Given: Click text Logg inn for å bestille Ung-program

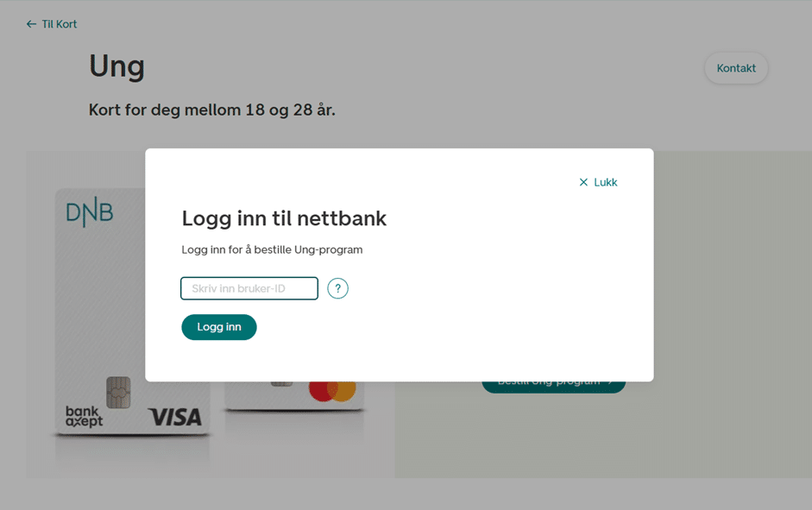Looking at the screenshot, I should 272,249.
